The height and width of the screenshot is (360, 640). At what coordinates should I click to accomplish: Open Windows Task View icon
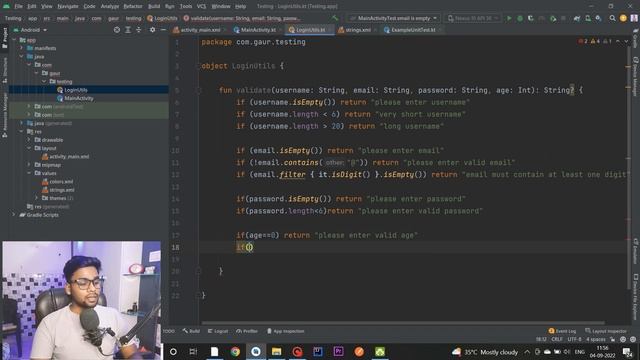coord(193,351)
